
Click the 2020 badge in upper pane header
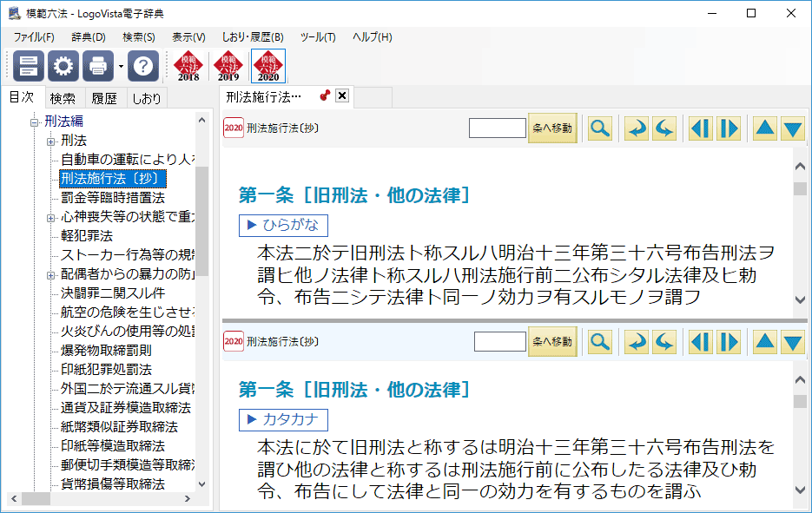234,128
